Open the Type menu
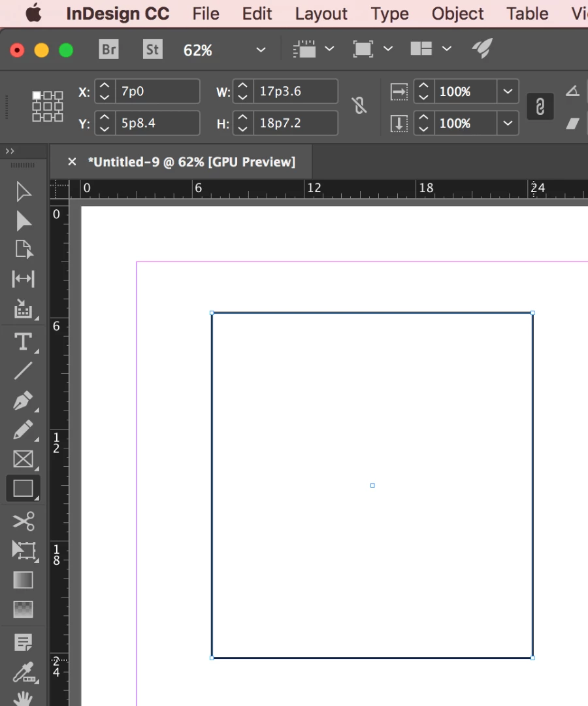588x706 pixels. point(389,14)
